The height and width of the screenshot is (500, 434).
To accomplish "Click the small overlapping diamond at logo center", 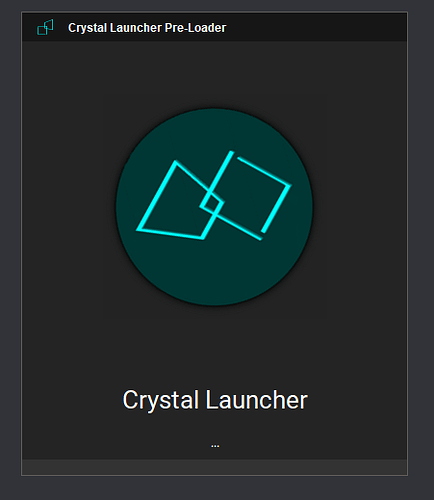I will click(212, 202).
